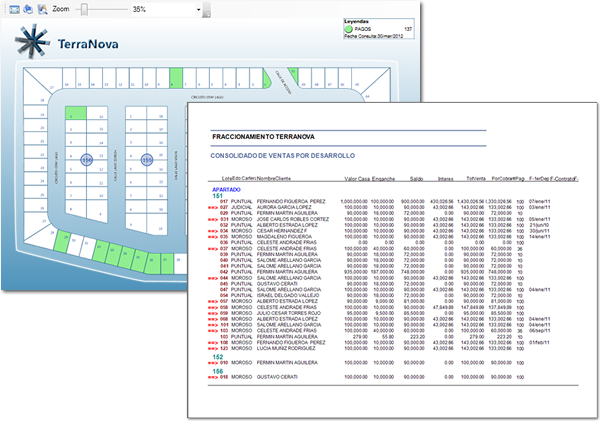Click the red arrow marker beside lot 058
The height and width of the screenshot is (422, 600).
point(212,308)
